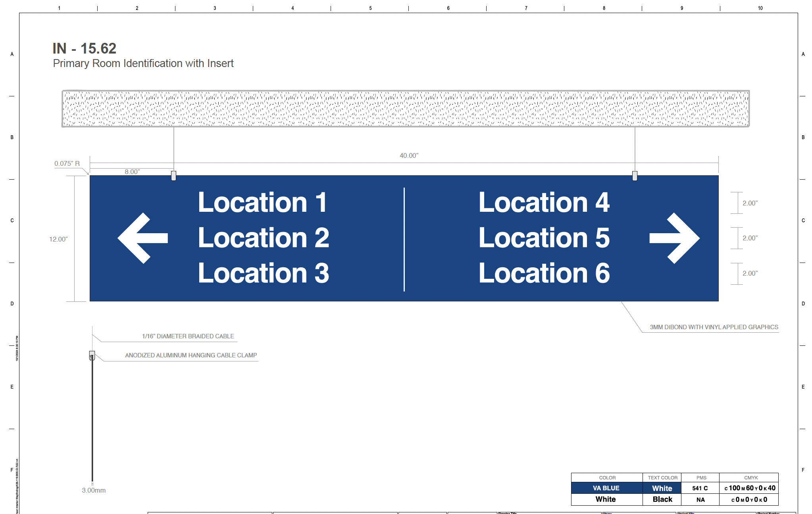Click the left cable clamp on top of the sign
The height and width of the screenshot is (514, 812).
tap(173, 176)
